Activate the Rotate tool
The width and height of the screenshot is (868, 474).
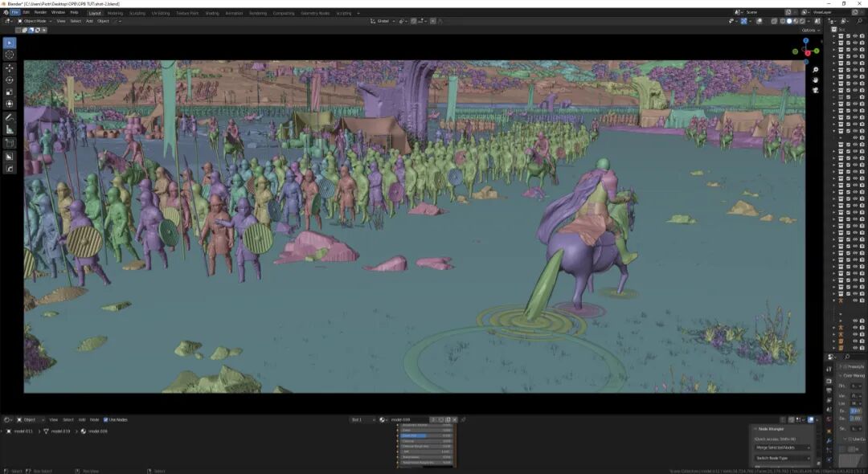coord(10,80)
